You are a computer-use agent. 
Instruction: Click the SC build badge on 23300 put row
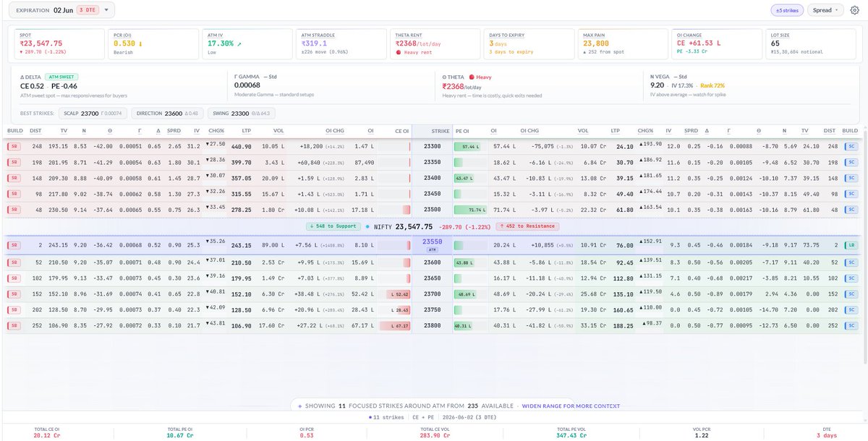[x=851, y=146]
